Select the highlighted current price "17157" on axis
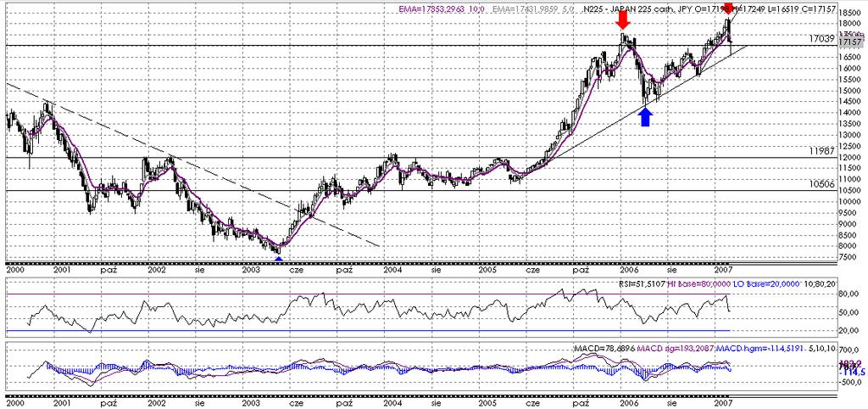The height and width of the screenshot is (409, 868). click(x=849, y=42)
